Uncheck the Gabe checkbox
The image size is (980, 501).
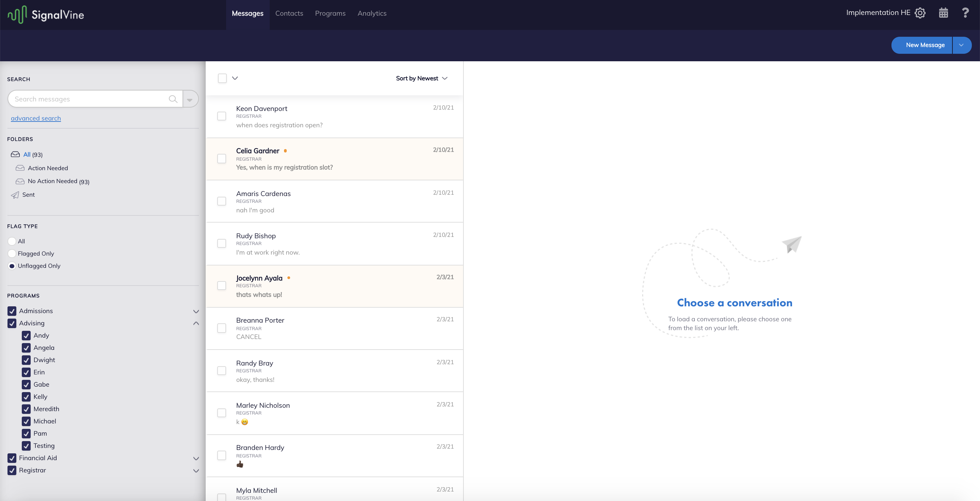(26, 384)
